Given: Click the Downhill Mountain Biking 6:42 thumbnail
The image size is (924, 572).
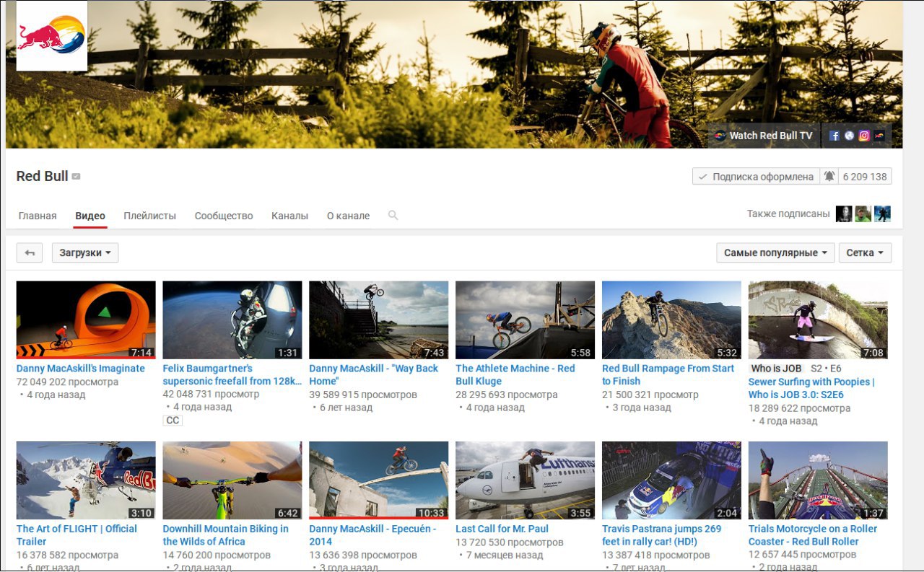Looking at the screenshot, I should point(232,480).
